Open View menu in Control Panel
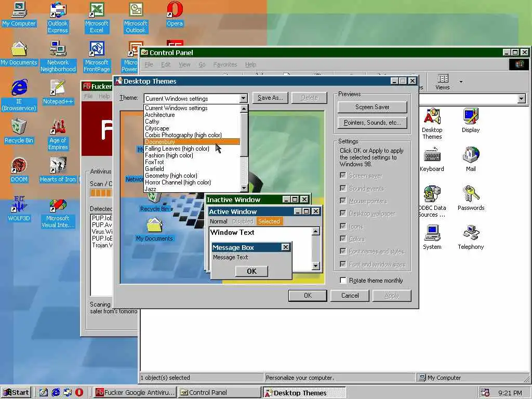This screenshot has width=532, height=399. (x=184, y=64)
